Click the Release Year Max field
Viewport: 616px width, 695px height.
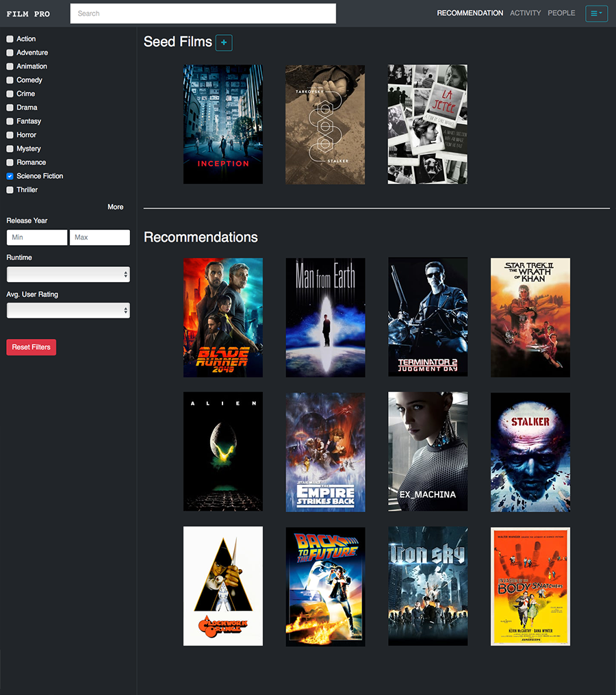click(x=100, y=237)
